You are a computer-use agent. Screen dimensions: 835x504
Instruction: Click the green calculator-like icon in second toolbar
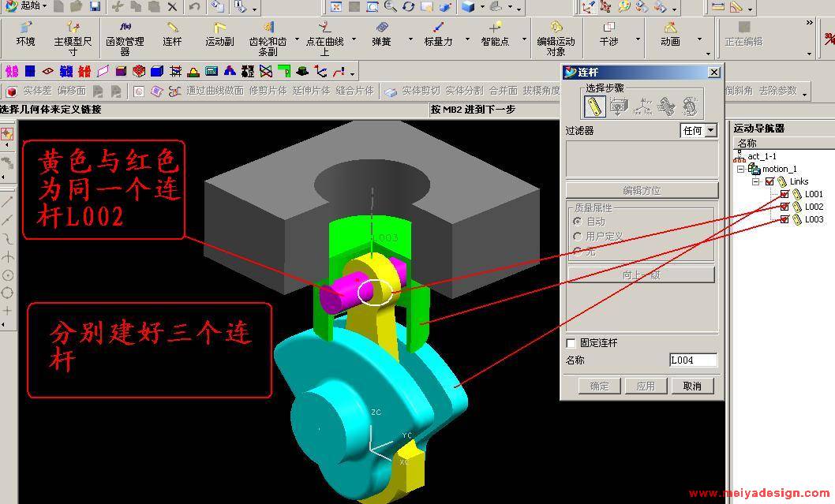(212, 71)
